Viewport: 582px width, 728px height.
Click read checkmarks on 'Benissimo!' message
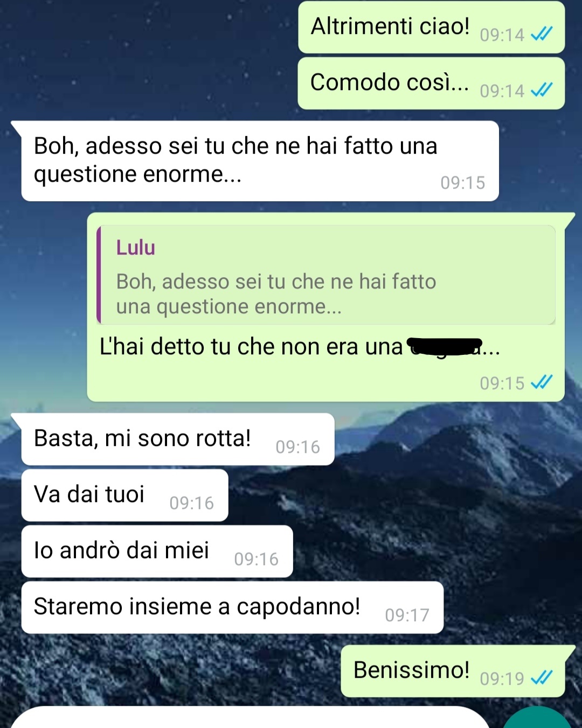[542, 678]
